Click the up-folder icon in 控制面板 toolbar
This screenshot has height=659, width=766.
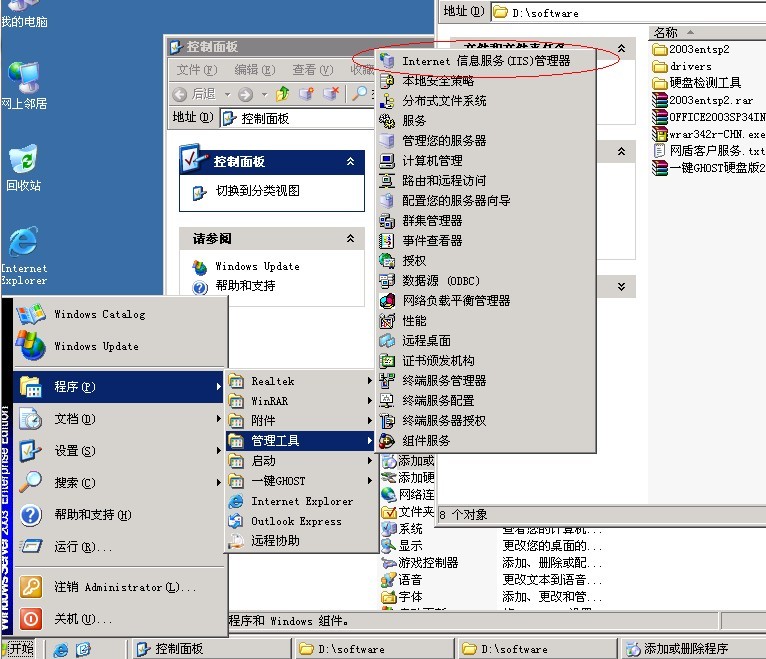(282, 94)
